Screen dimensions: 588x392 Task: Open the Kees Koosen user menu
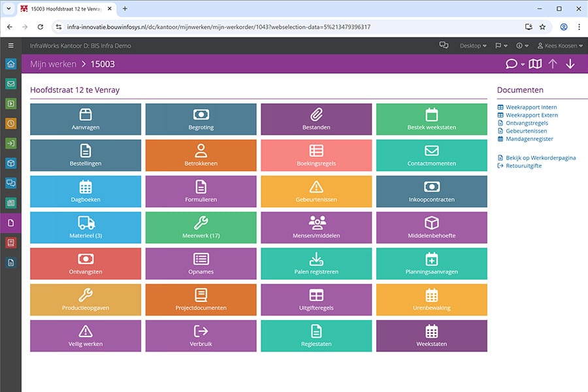coord(559,46)
